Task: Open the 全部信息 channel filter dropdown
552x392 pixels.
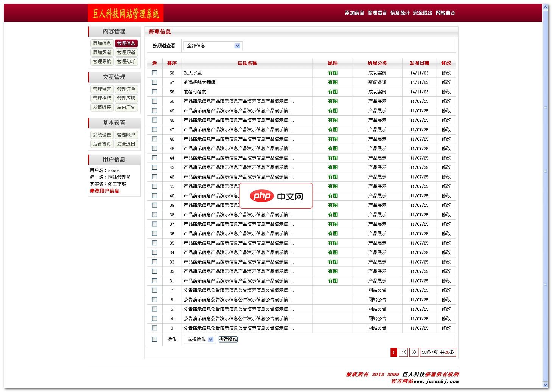Action: point(213,46)
